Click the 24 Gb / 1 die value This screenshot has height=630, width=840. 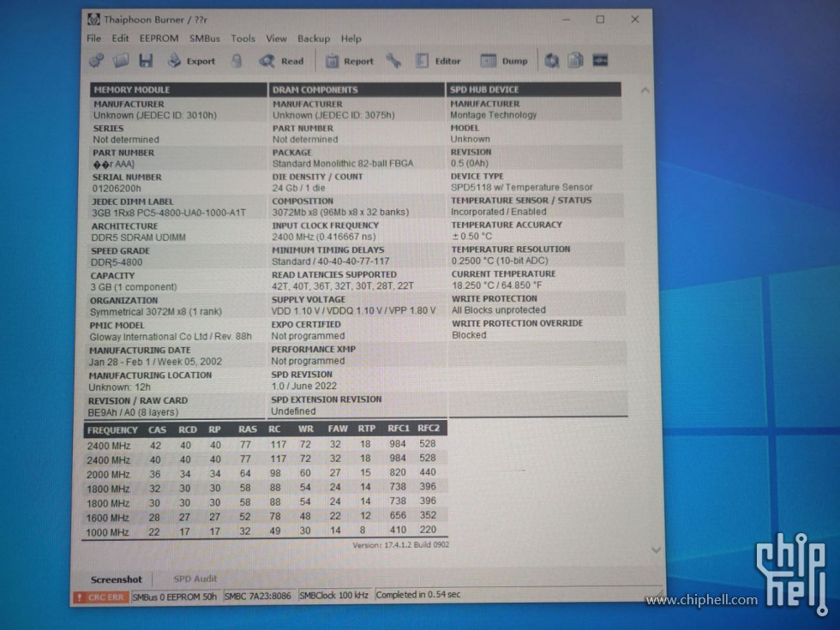[x=298, y=188]
